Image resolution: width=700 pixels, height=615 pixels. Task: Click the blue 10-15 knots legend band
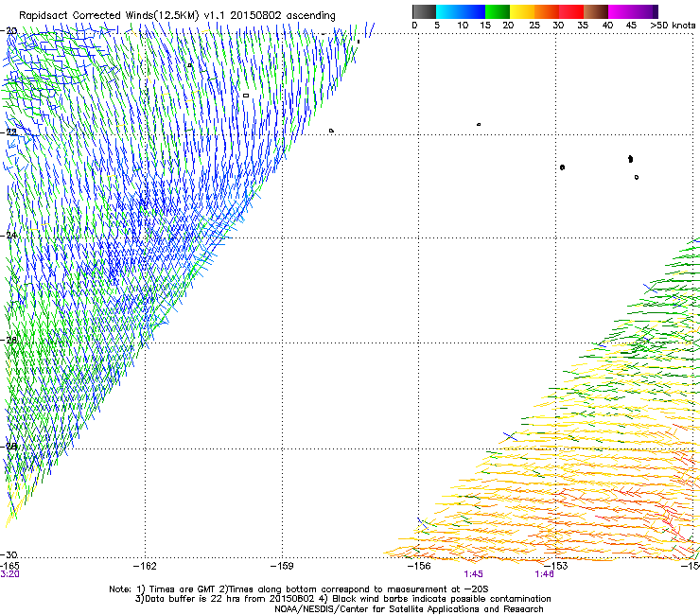tap(473, 11)
